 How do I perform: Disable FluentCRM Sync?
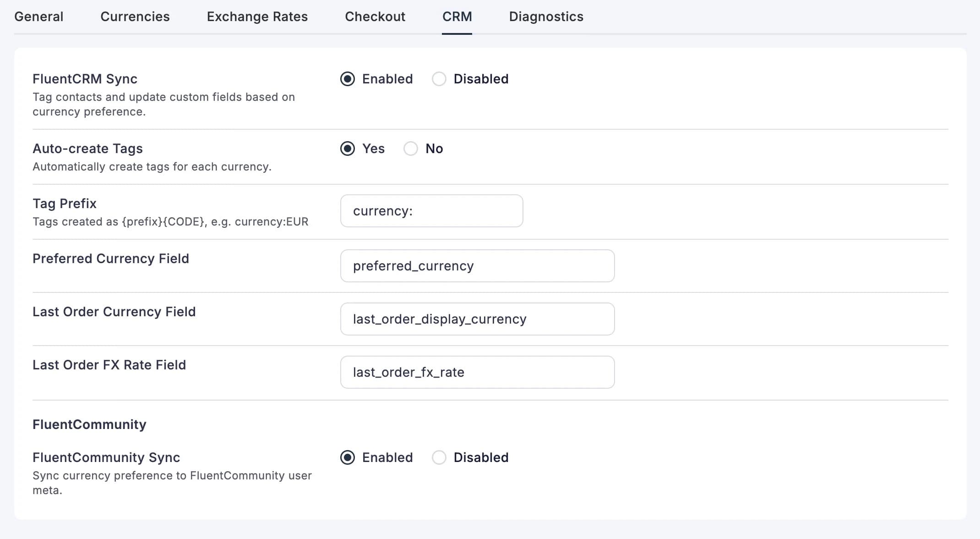(x=439, y=79)
